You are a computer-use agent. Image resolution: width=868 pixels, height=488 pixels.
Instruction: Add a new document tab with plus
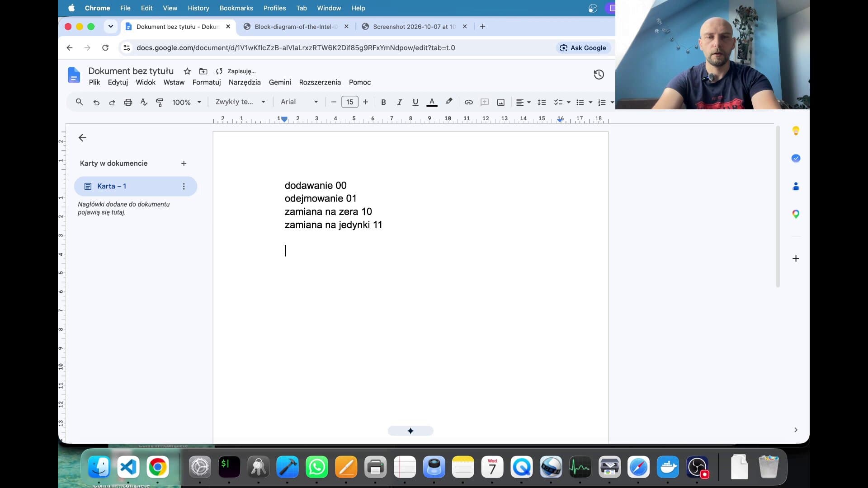coord(184,164)
